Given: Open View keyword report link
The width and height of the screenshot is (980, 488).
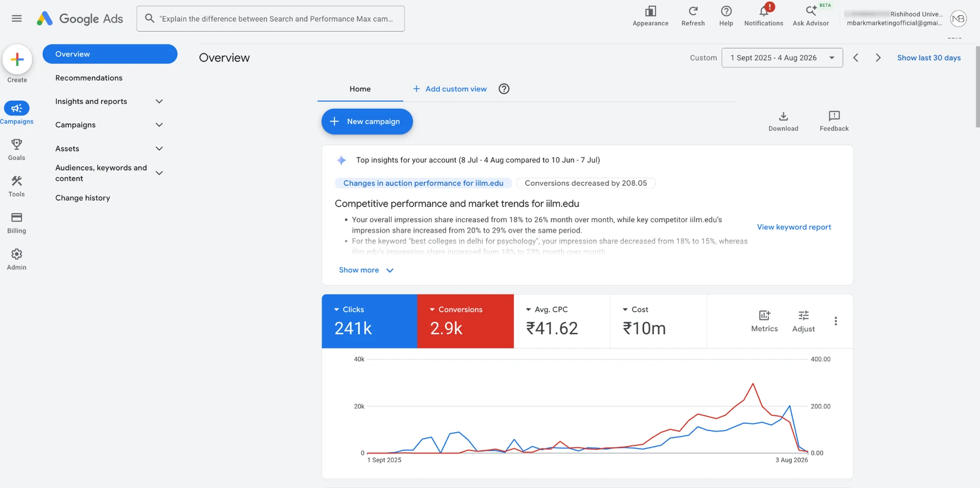Looking at the screenshot, I should pos(794,227).
